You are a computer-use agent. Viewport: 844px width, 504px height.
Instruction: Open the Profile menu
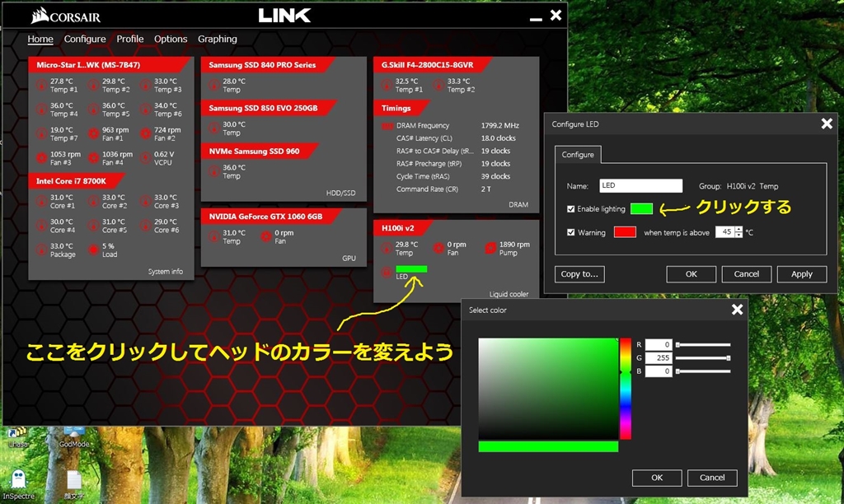coord(129,39)
